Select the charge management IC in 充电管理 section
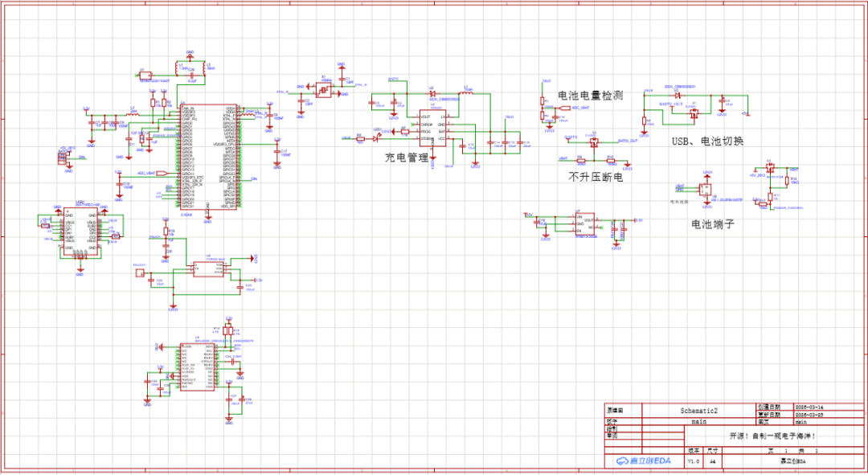 [x=433, y=128]
